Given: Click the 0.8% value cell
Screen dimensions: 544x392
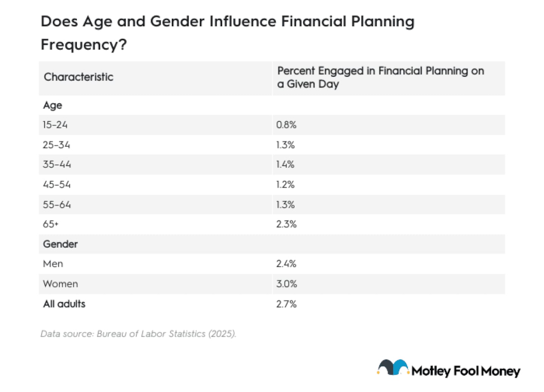Looking at the screenshot, I should 286,125.
